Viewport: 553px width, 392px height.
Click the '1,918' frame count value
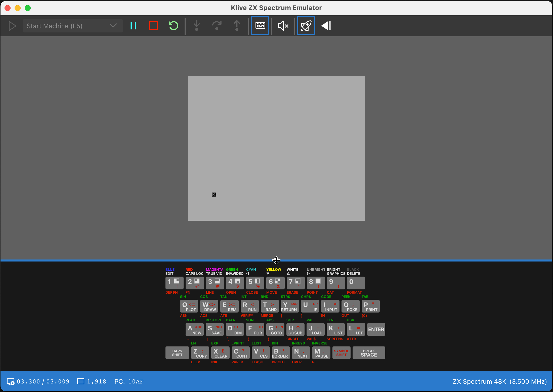coord(97,381)
